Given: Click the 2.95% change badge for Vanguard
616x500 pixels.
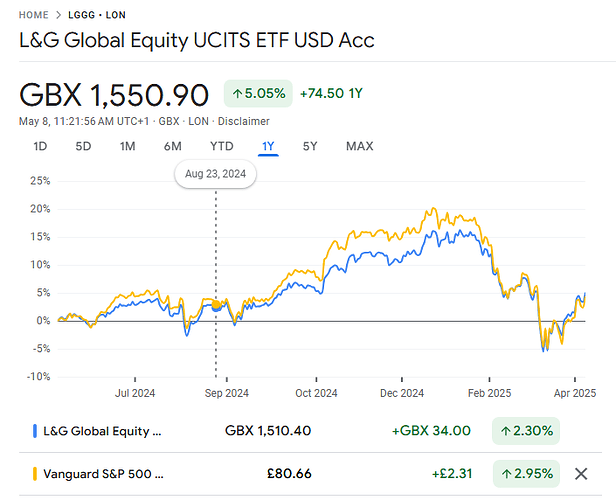Looking at the screenshot, I should tap(526, 474).
